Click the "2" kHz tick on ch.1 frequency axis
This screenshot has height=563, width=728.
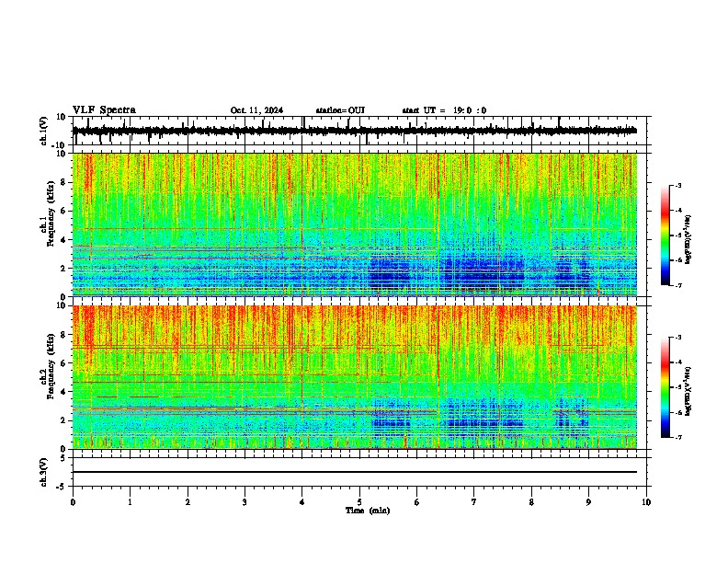(x=64, y=268)
